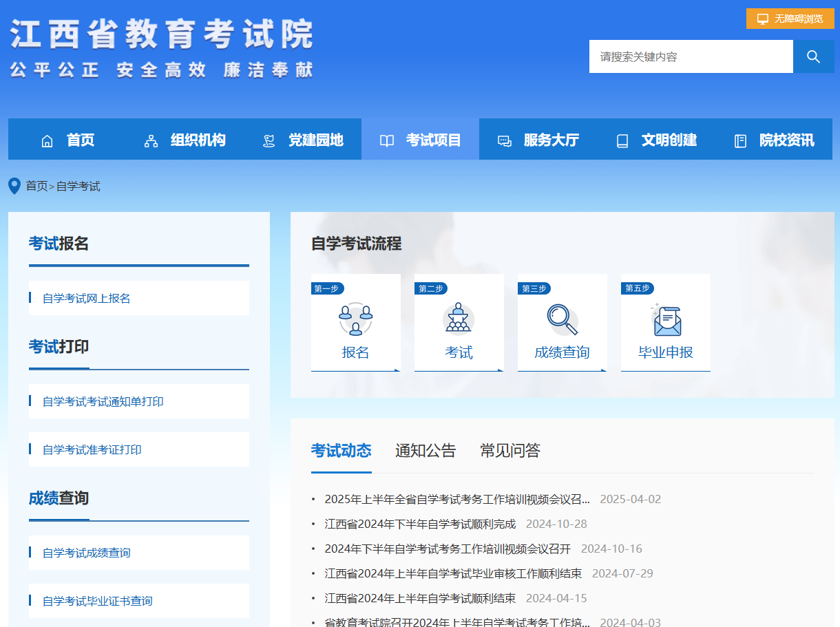Image resolution: width=840 pixels, height=627 pixels.
Task: Click the book icon beside 文明创建
Action: 622,141
